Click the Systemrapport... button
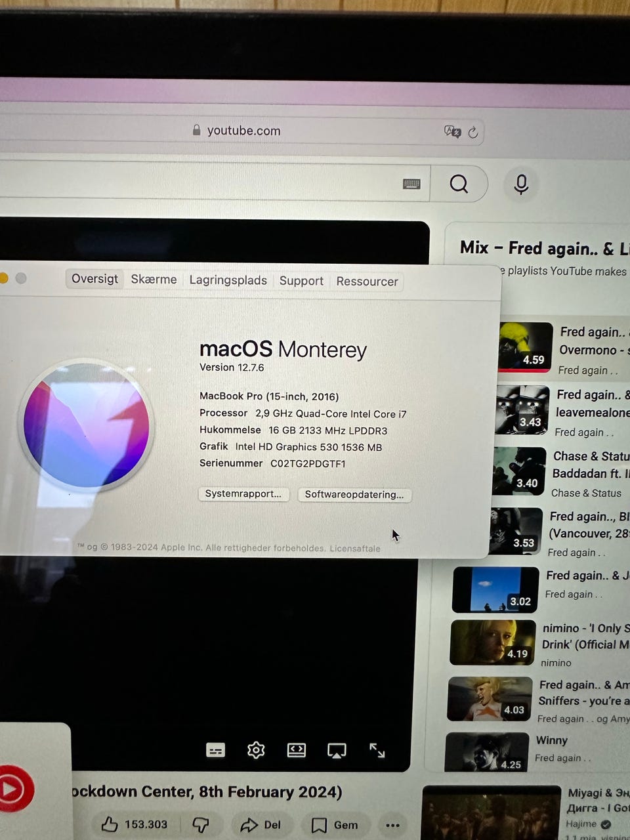This screenshot has width=630, height=840. 243,493
